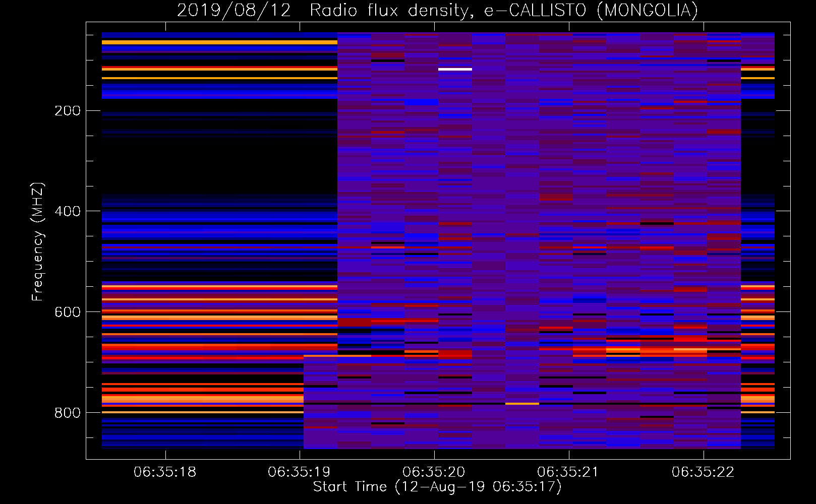
Task: Click the 06:35:19 time tick label
Action: click(300, 472)
